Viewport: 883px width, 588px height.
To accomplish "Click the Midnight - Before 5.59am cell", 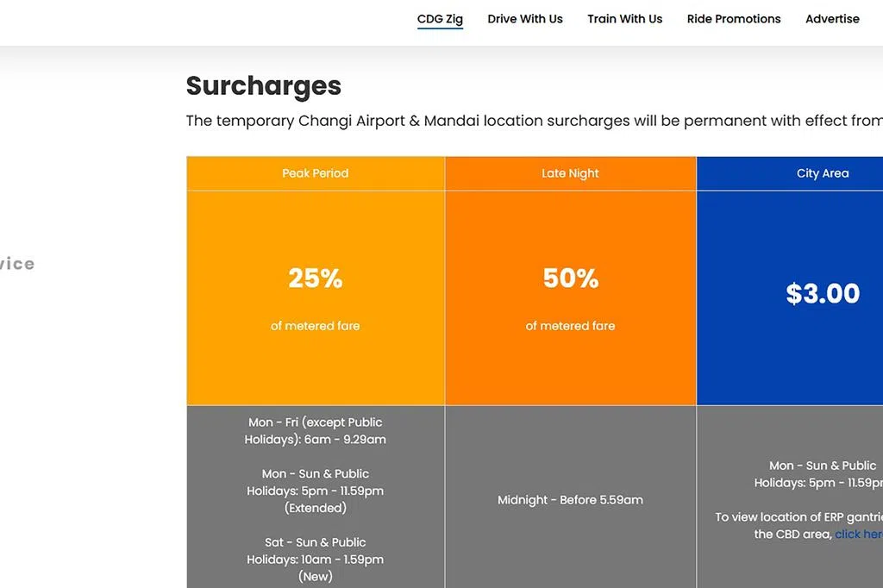I will (x=570, y=500).
